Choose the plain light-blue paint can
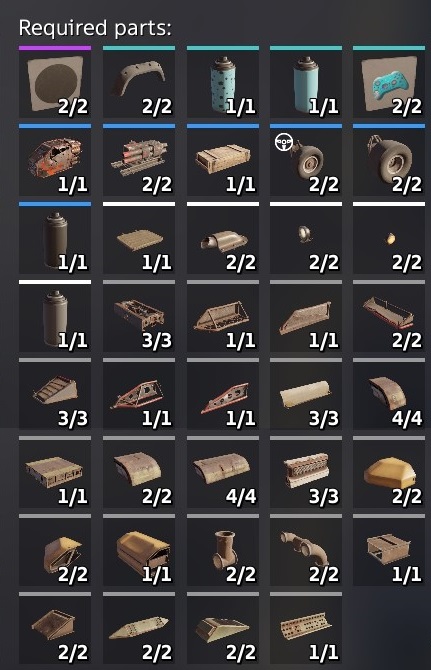 point(306,82)
